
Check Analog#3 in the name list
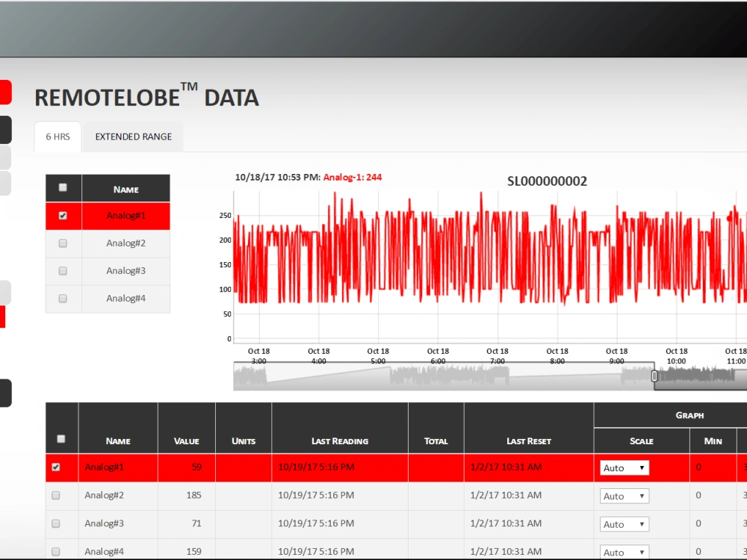(63, 271)
